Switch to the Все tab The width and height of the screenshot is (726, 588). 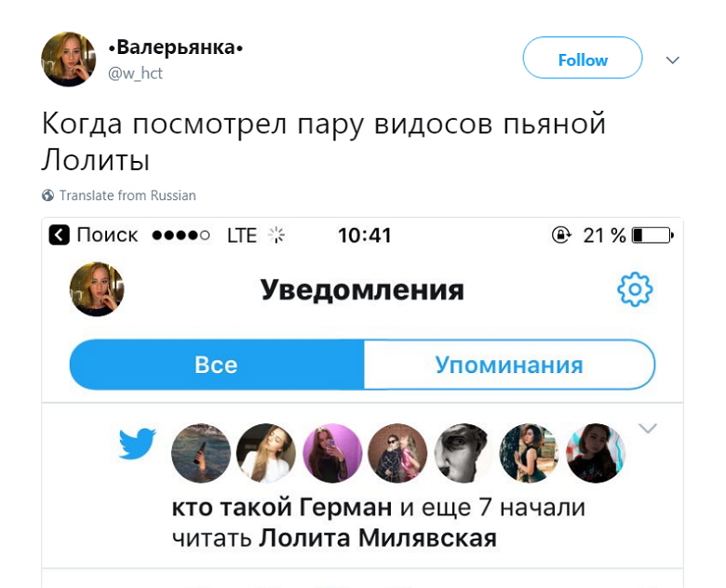click(x=216, y=365)
